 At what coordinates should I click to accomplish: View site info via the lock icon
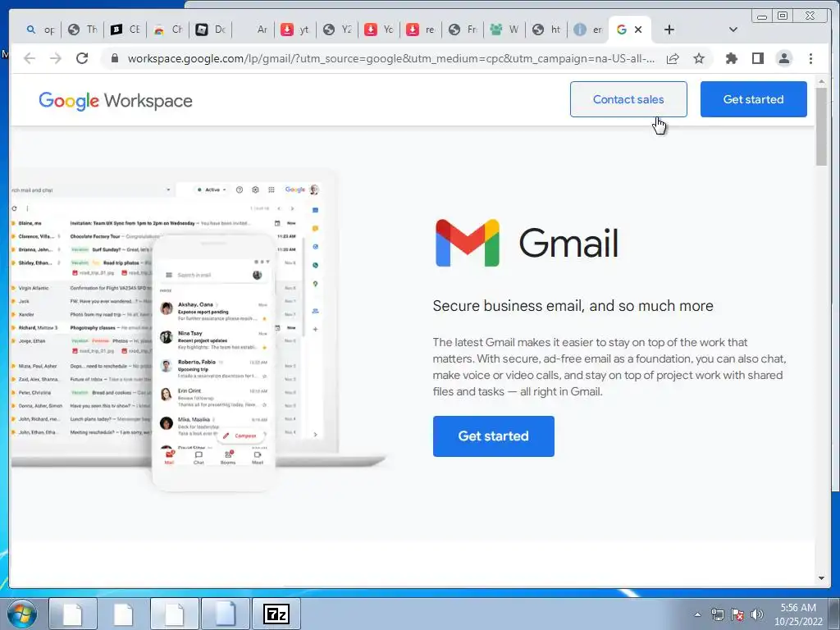point(114,58)
